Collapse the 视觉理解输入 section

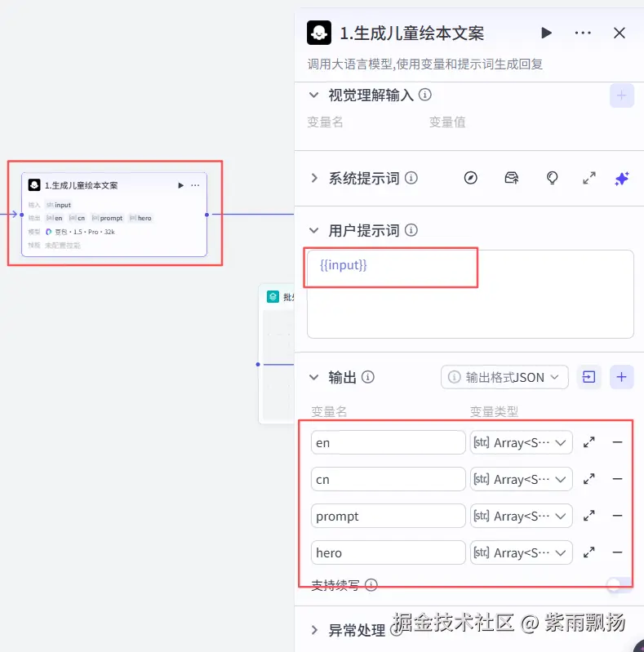(x=313, y=95)
